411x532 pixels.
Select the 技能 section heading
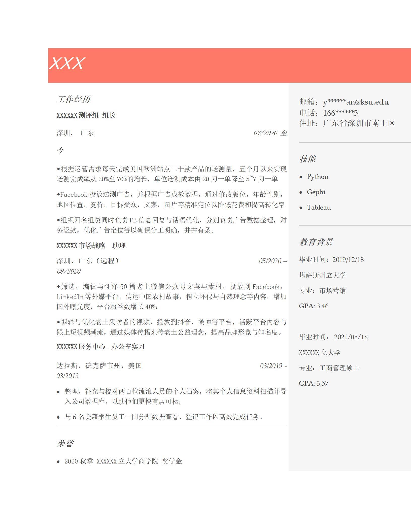pyautogui.click(x=307, y=159)
